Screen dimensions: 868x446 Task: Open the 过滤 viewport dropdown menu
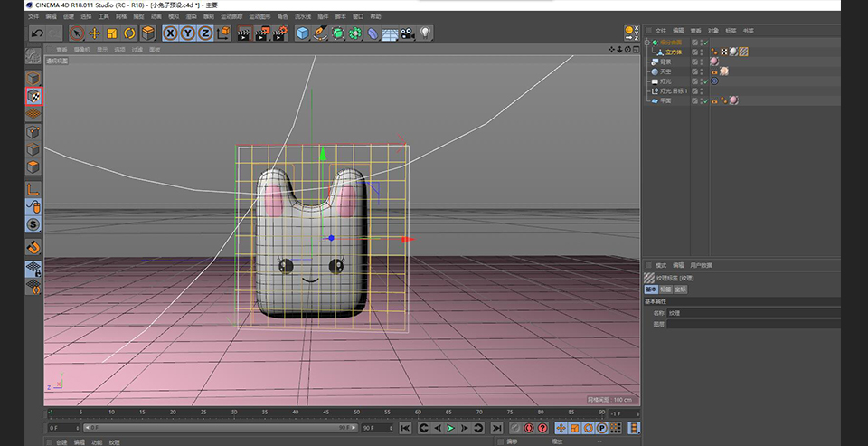tap(136, 50)
